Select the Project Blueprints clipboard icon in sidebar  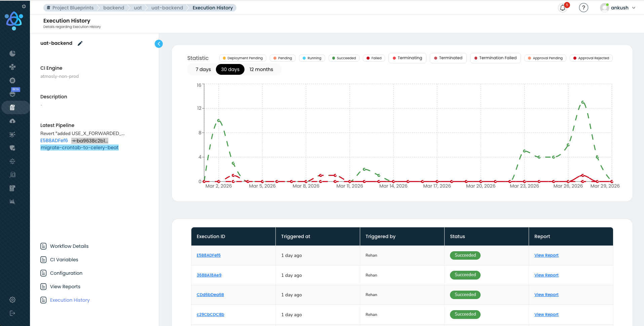pos(12,107)
